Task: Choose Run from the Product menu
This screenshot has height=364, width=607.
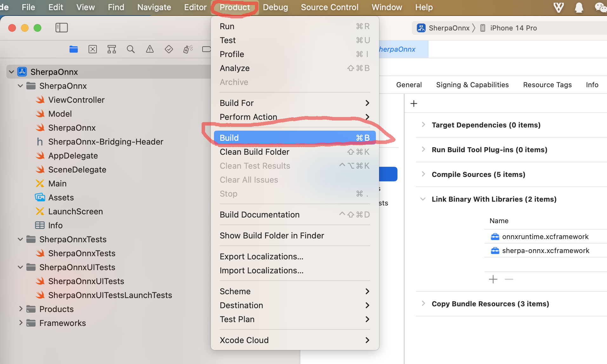Action: pyautogui.click(x=295, y=26)
